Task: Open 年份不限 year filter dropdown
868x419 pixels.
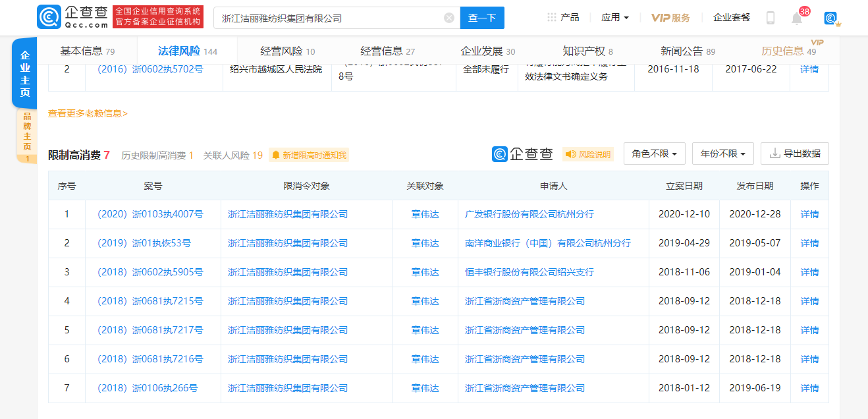Action: point(723,154)
